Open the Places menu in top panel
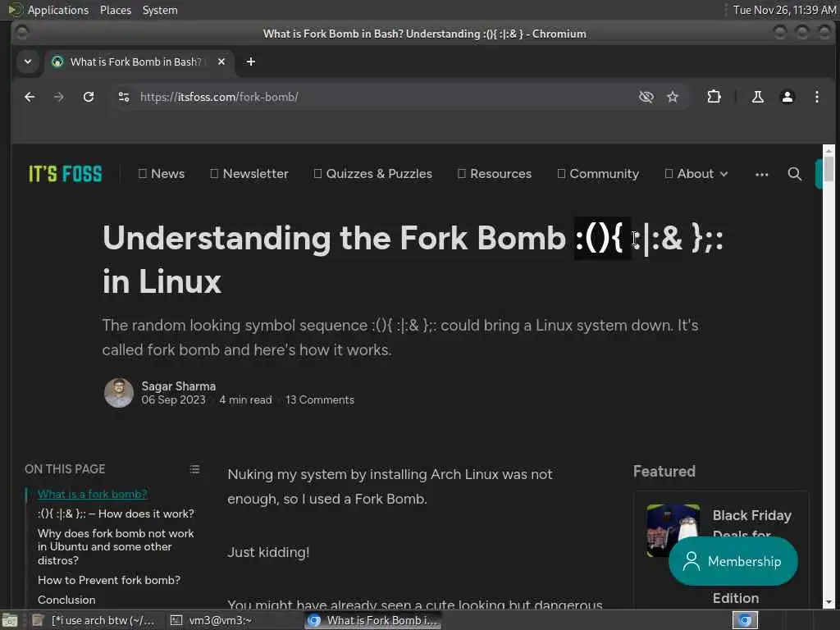 115,10
